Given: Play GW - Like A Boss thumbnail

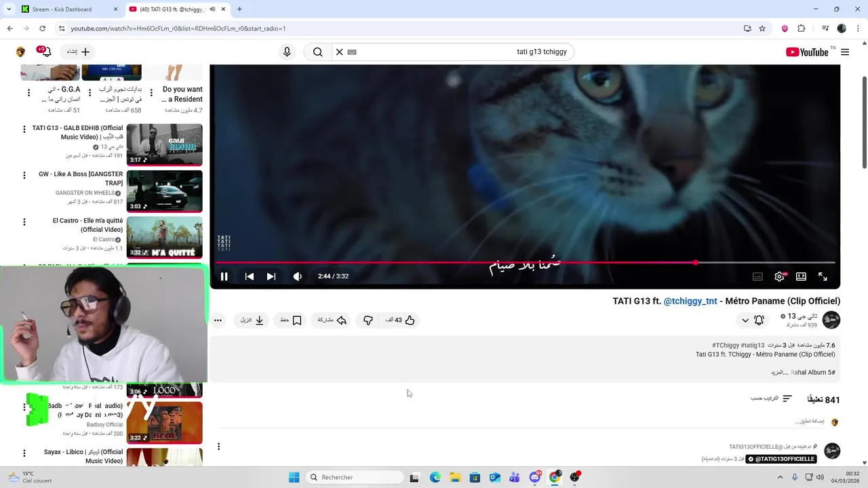Looking at the screenshot, I should click(164, 190).
